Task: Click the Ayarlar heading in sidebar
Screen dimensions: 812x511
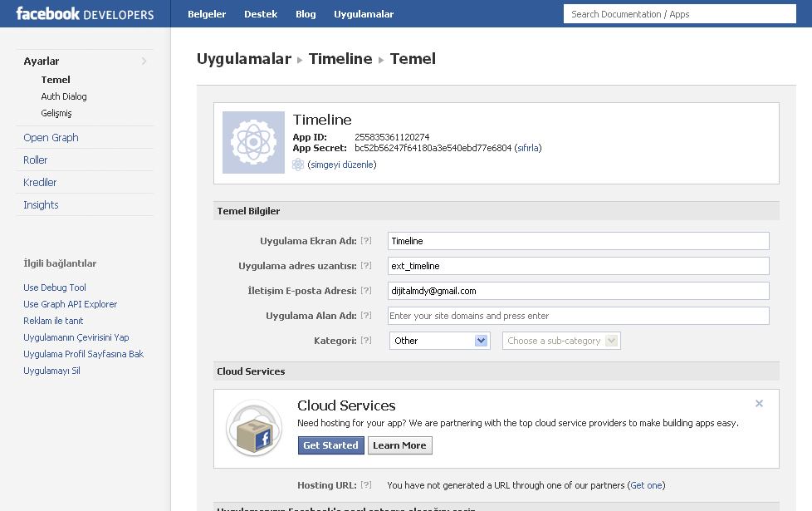Action: [42, 61]
